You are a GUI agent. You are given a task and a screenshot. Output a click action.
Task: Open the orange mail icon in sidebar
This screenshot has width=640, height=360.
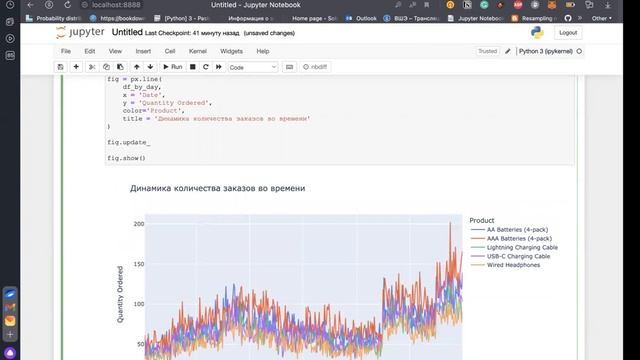(x=10, y=321)
